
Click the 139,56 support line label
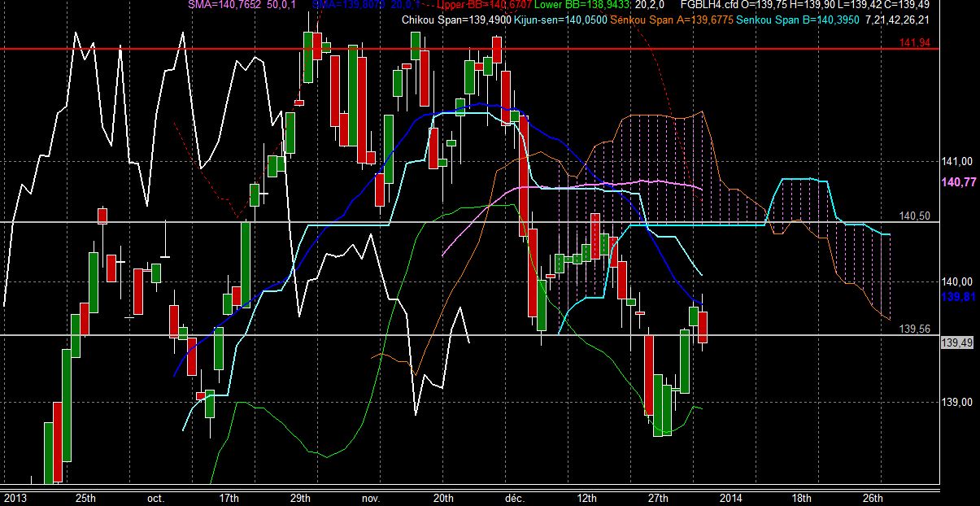pyautogui.click(x=915, y=329)
